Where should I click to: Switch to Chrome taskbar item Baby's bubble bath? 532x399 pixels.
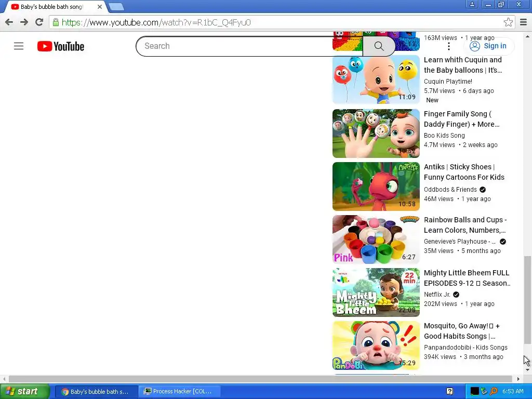coord(96,392)
